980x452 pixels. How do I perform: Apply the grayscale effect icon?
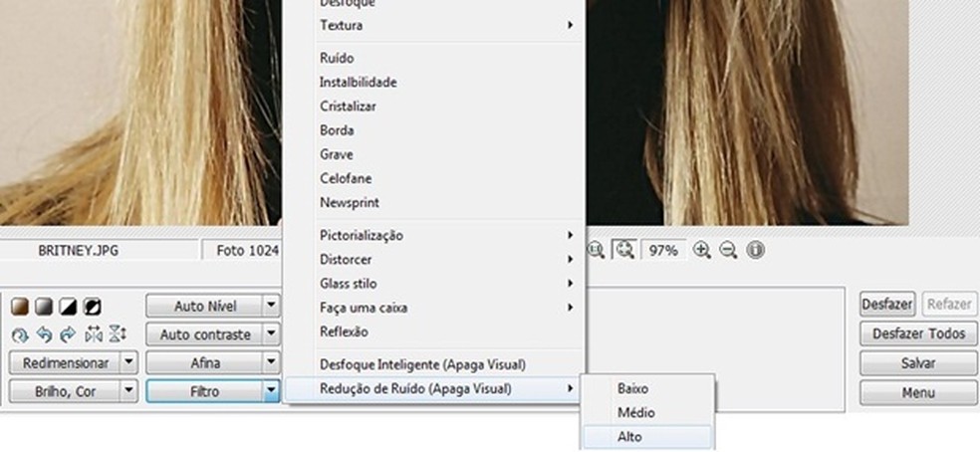(x=44, y=307)
